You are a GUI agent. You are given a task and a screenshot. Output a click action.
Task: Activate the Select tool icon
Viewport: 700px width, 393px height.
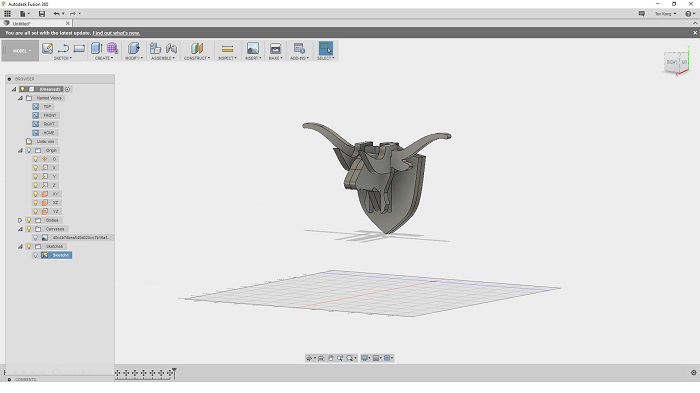point(325,48)
